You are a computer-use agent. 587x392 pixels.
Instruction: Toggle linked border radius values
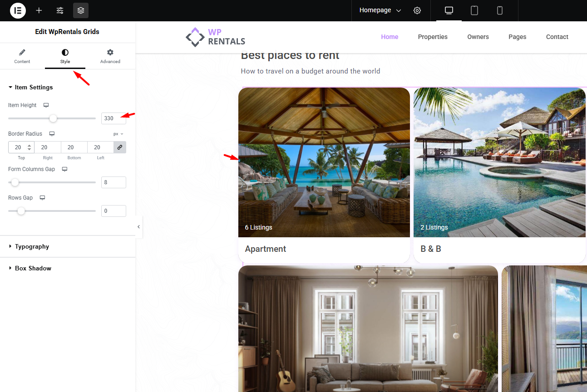point(120,147)
